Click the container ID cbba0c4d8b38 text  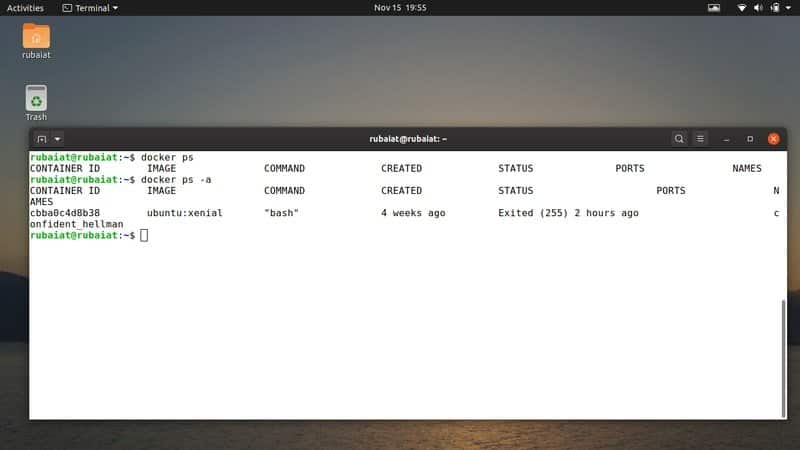pos(65,213)
